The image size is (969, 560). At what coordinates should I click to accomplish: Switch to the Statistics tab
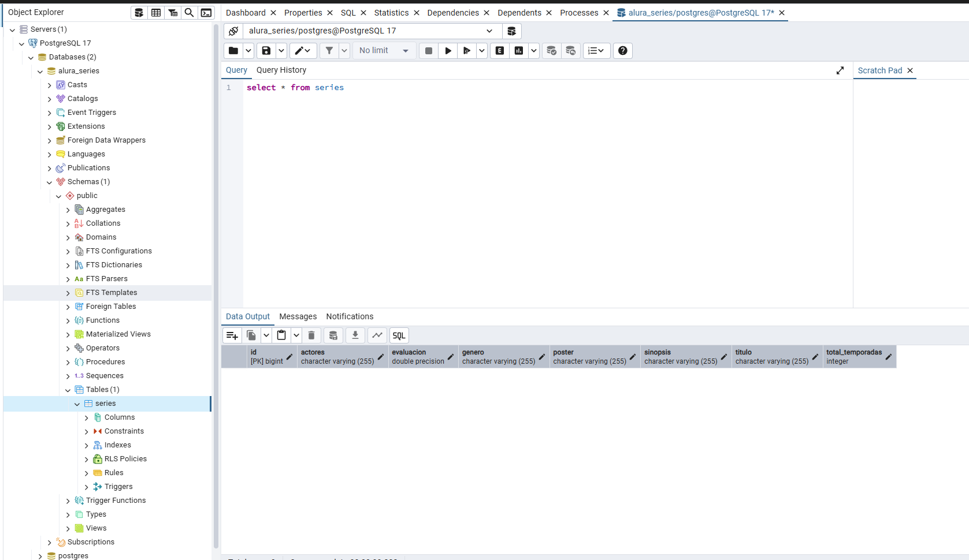391,13
